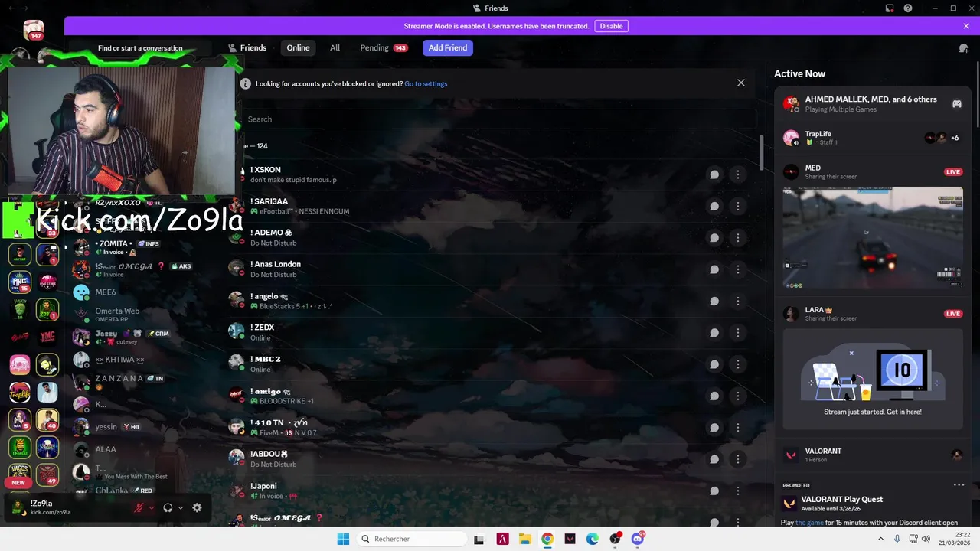Message ! XSKON via chat bubble icon
This screenshot has width=980, height=551.
click(x=714, y=174)
